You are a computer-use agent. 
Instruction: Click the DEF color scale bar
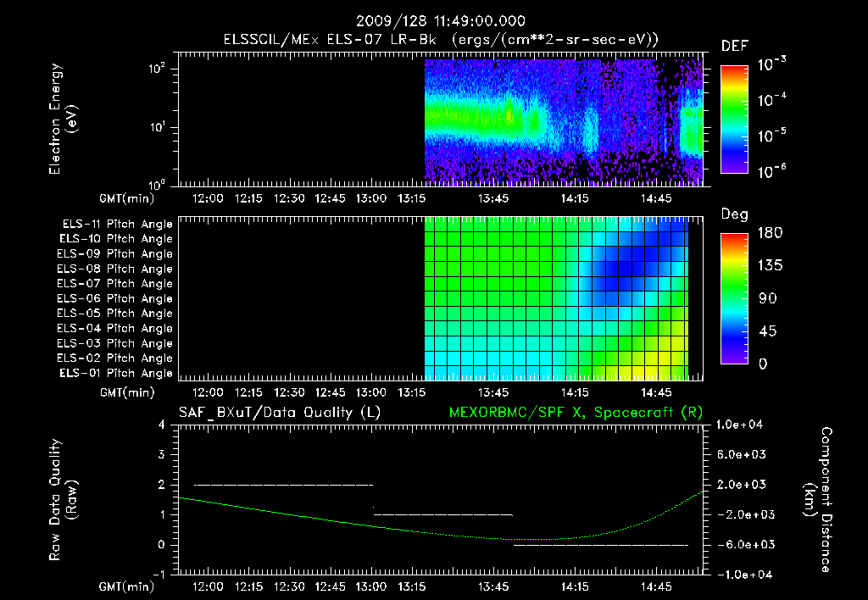(734, 119)
